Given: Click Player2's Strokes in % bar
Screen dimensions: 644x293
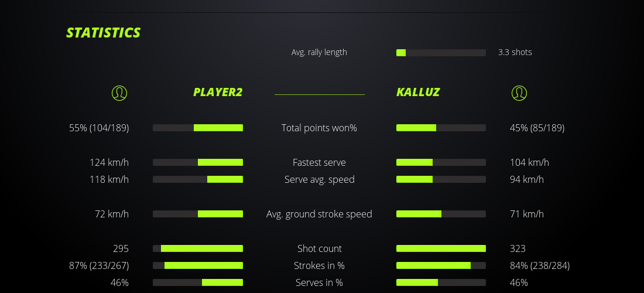Looking at the screenshot, I should click(198, 265).
